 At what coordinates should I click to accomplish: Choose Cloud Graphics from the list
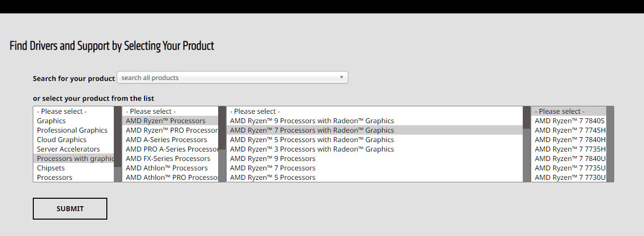click(x=62, y=140)
